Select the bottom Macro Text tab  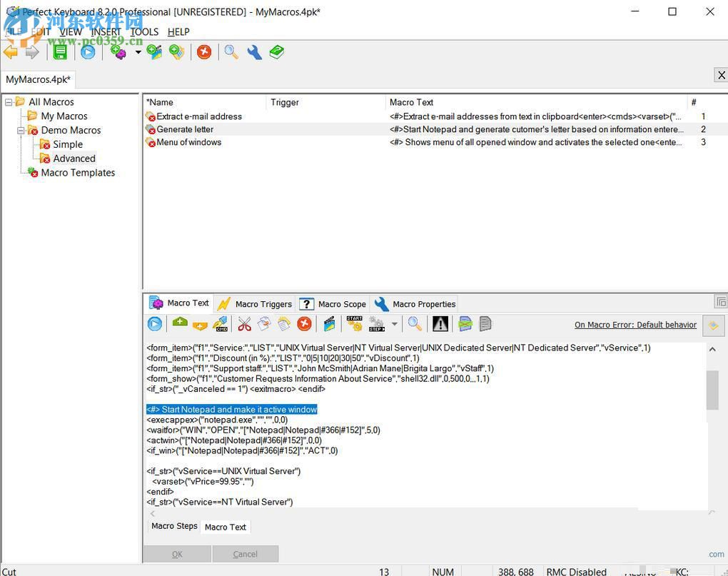coord(225,527)
